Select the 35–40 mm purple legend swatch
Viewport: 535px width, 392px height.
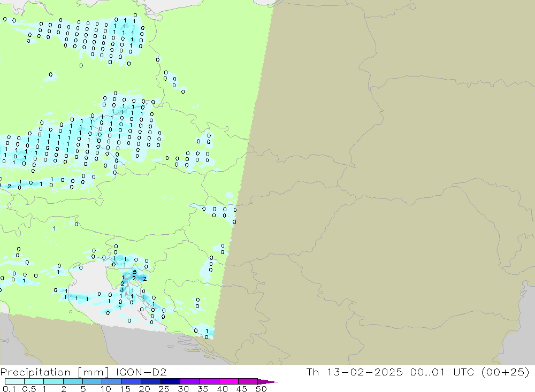pos(209,381)
